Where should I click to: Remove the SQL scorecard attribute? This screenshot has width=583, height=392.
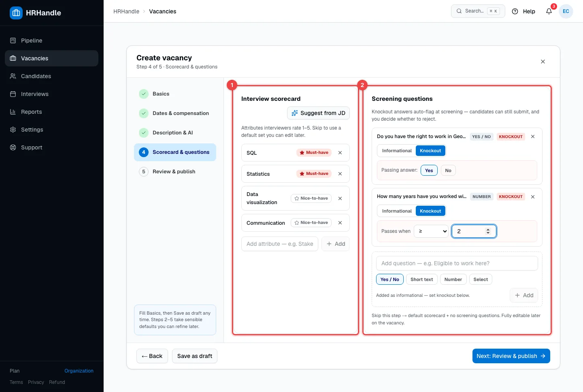pyautogui.click(x=340, y=153)
